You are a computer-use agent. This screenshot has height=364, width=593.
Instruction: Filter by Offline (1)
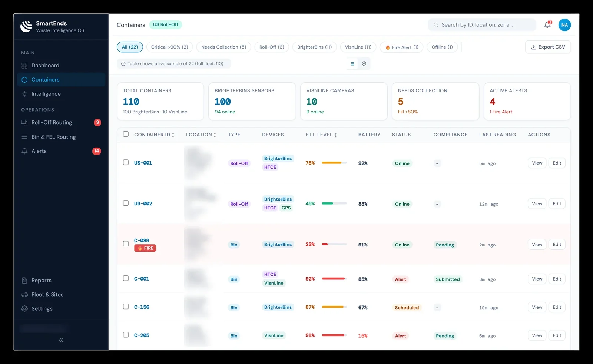coord(442,47)
